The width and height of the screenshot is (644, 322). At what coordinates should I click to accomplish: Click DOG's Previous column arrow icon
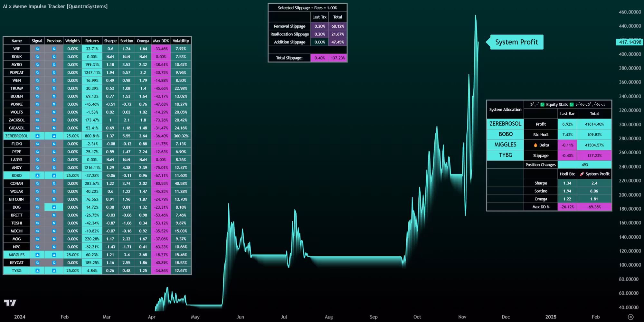click(x=54, y=207)
